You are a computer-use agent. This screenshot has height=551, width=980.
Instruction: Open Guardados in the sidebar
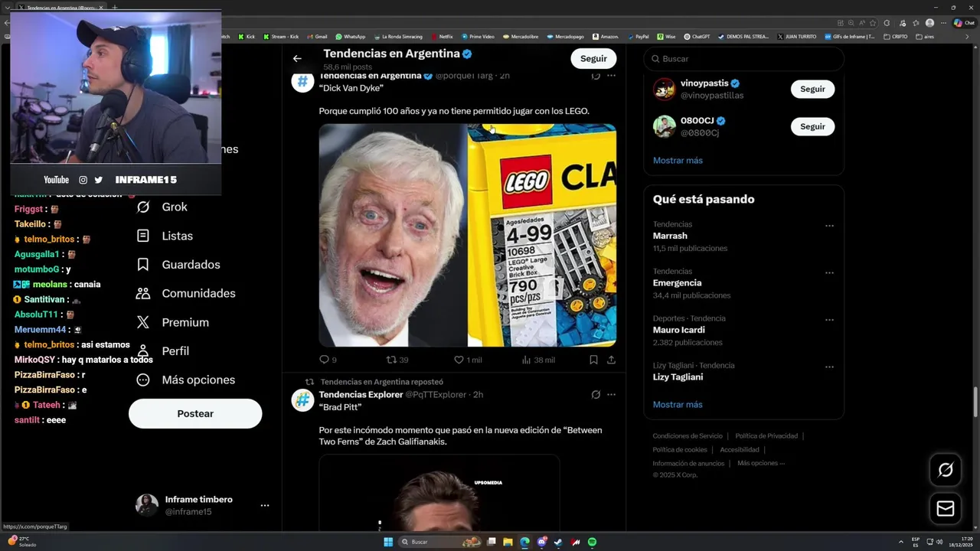coord(178,264)
